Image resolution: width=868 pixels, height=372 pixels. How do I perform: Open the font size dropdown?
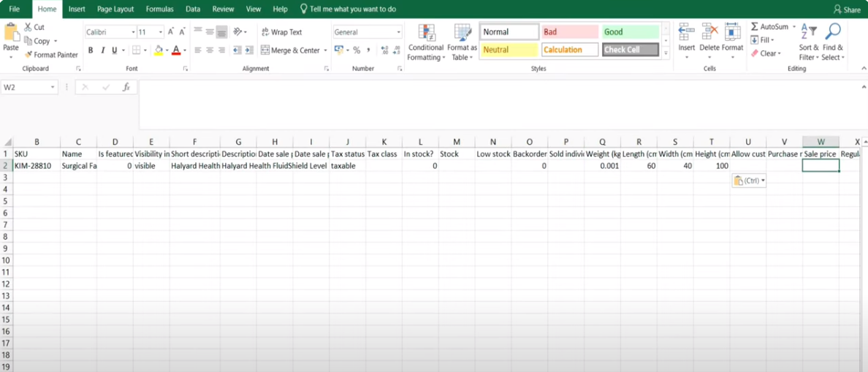[161, 32]
